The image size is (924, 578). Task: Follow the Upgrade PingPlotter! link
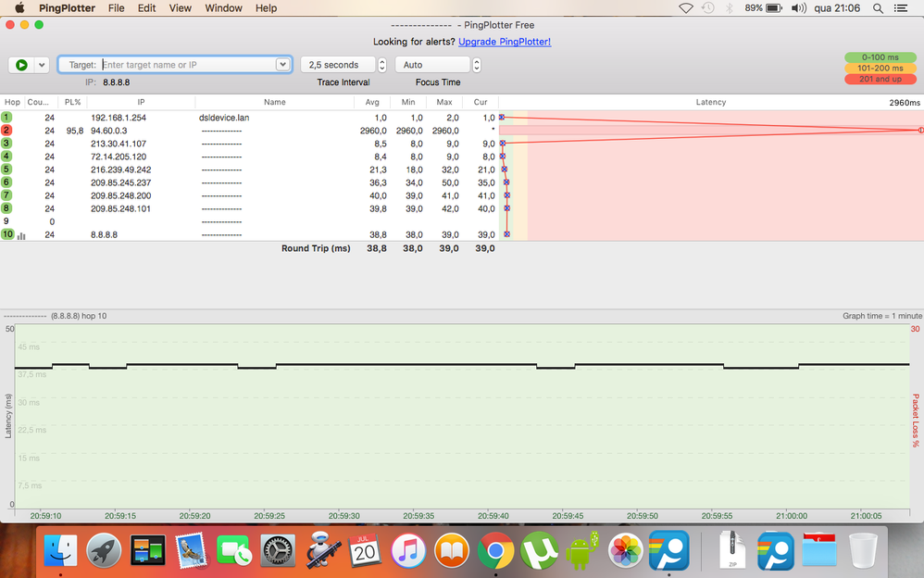point(505,42)
